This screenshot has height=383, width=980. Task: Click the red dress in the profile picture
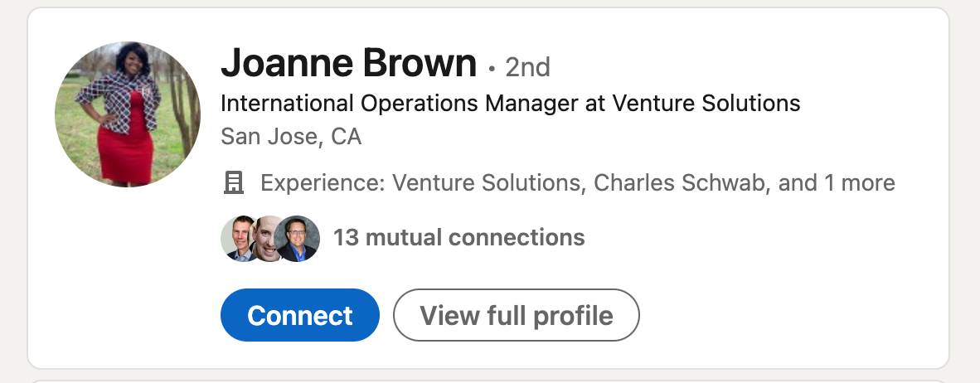(125, 149)
